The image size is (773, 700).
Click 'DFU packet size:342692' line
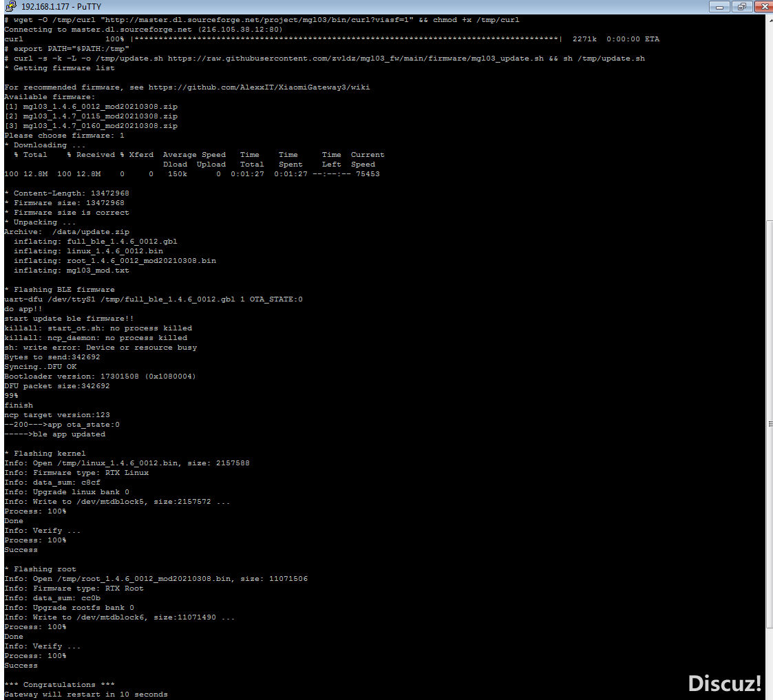pyautogui.click(x=57, y=386)
